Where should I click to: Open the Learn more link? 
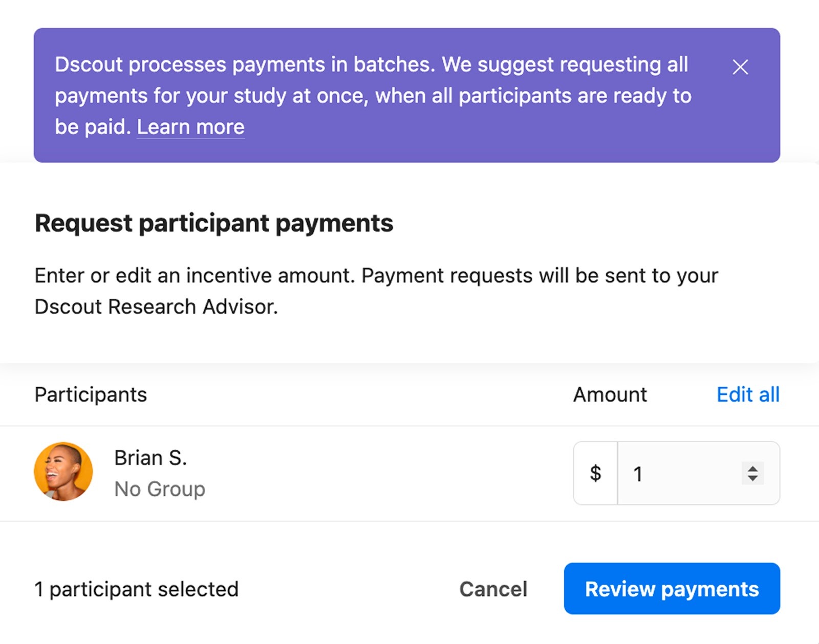[x=190, y=127]
